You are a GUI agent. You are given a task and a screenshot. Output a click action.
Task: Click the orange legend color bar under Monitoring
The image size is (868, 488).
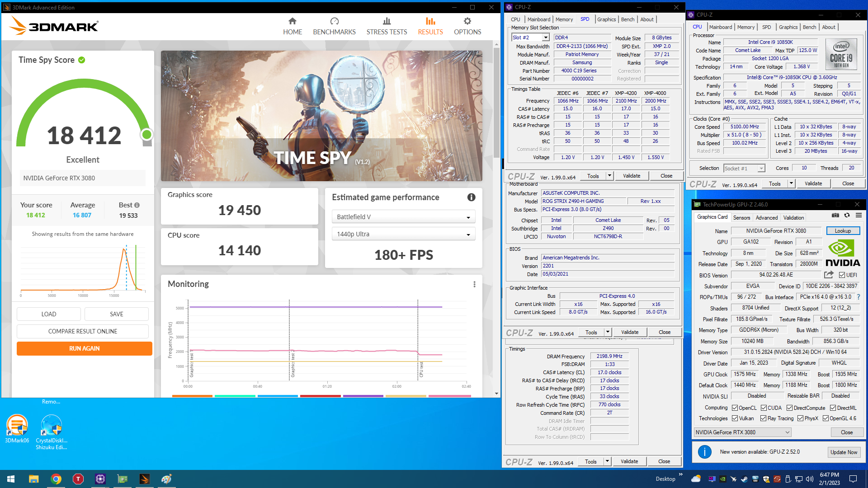coord(192,396)
